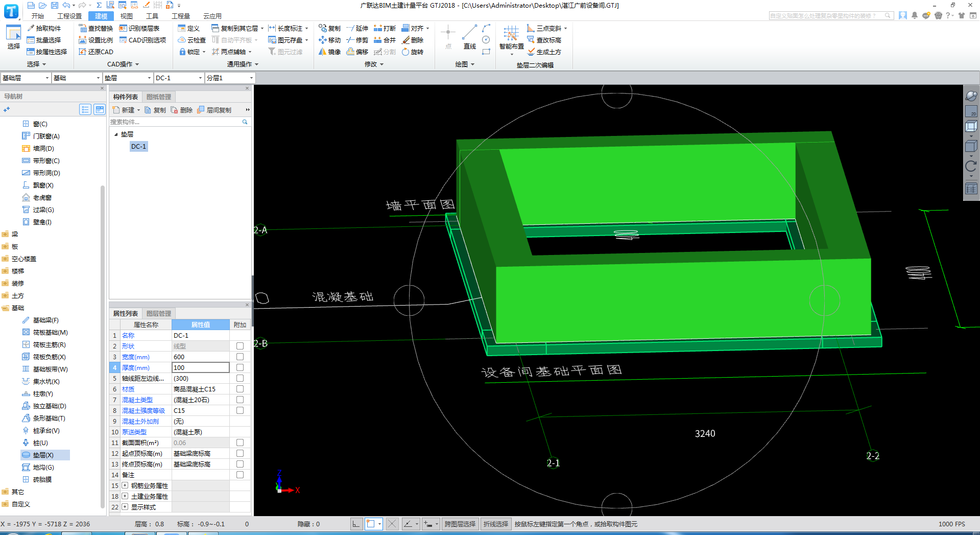The image size is (980, 535).
Task: Select the 镜像 mirror tool
Action: [x=329, y=52]
